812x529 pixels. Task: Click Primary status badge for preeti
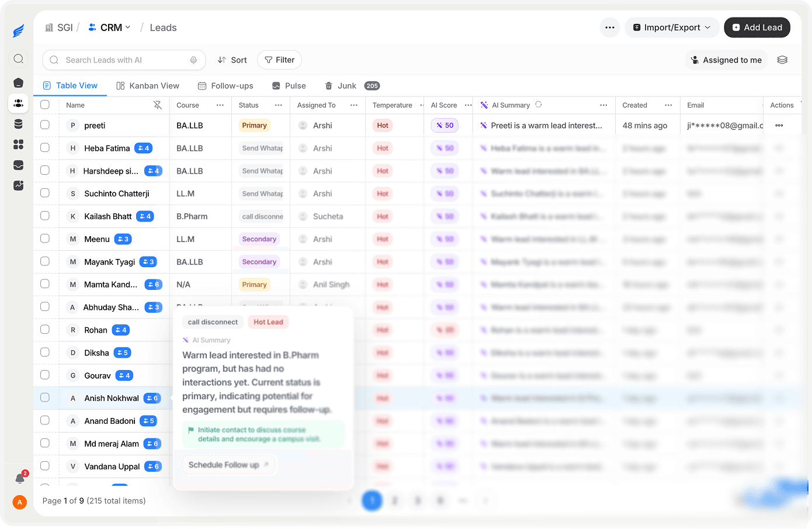click(254, 125)
